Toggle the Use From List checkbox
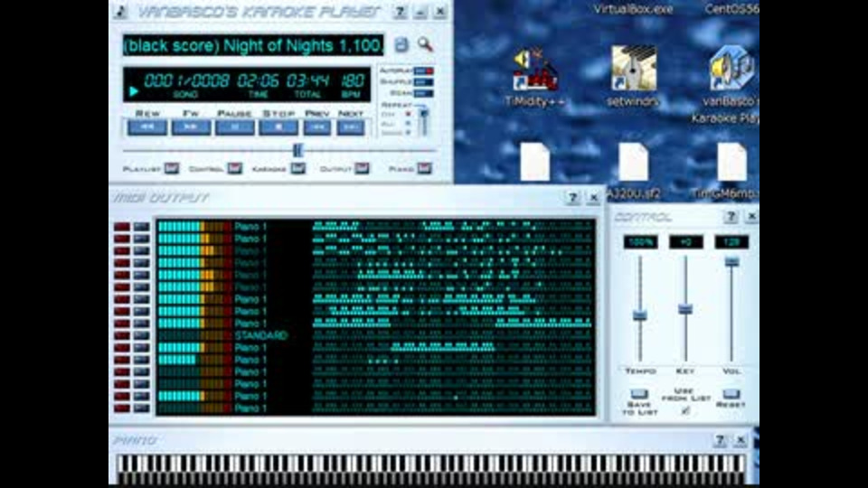868x488 pixels. (685, 410)
